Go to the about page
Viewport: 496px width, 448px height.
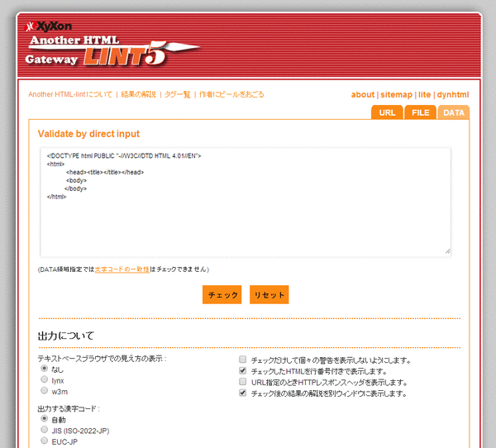[363, 94]
